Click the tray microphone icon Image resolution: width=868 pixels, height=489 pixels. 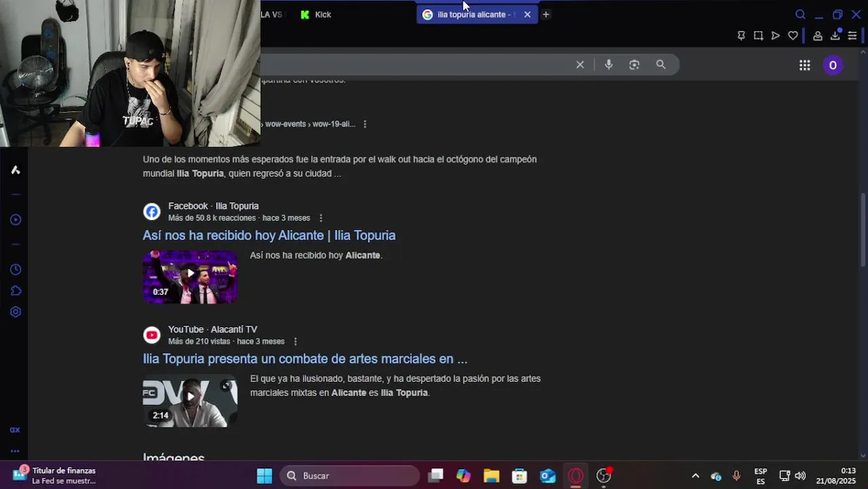[x=736, y=476]
